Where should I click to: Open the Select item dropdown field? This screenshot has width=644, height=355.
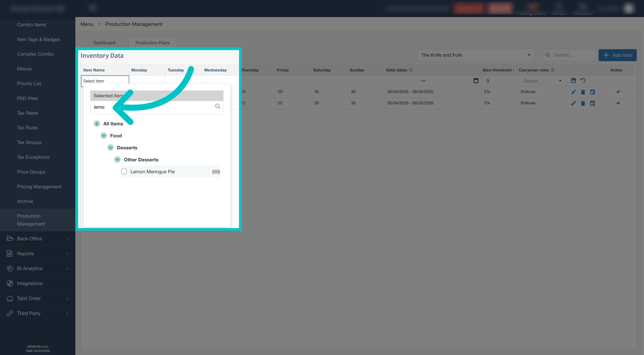coord(105,81)
